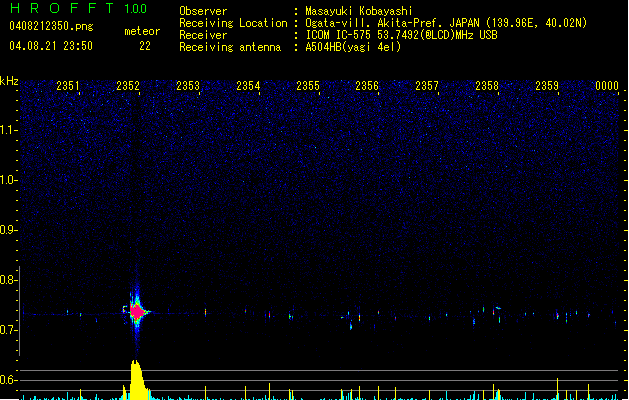Click the 2359 time axis marker
The height and width of the screenshot is (400, 629).
pos(547,86)
